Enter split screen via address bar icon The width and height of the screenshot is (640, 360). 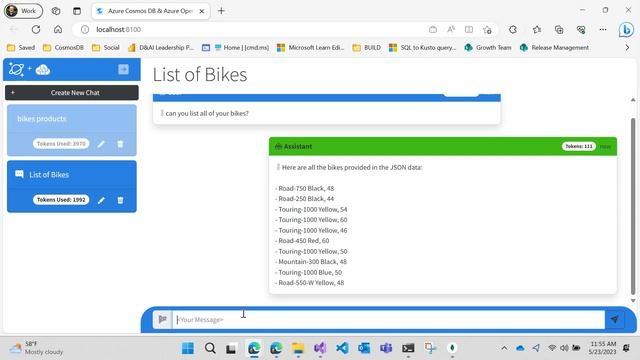coord(469,29)
